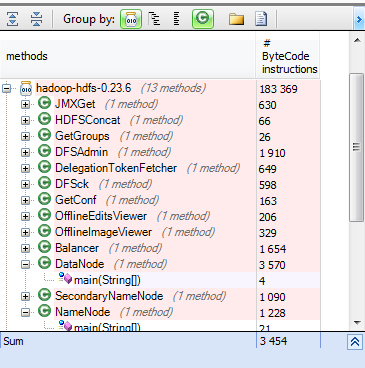The width and height of the screenshot is (365, 368).
Task: Expand the DelegationTokenFetcher class node
Action: coord(25,169)
